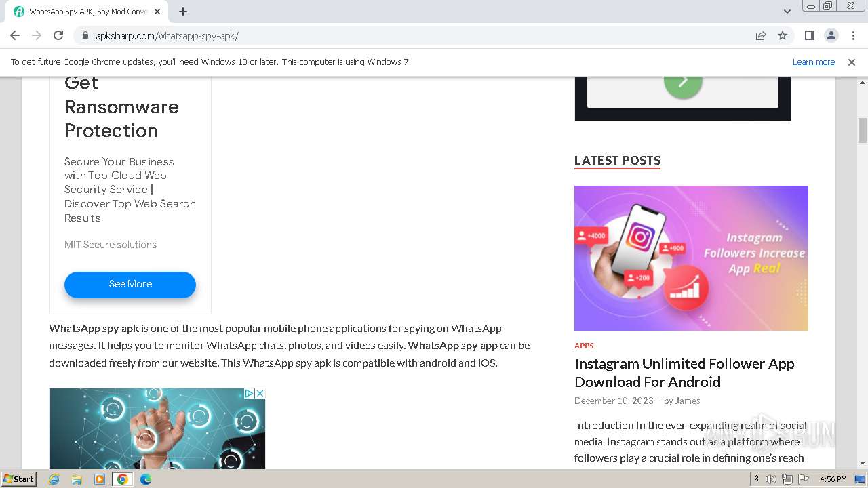This screenshot has width=868, height=488.
Task: Open the volume speaker tray icon
Action: [x=771, y=479]
